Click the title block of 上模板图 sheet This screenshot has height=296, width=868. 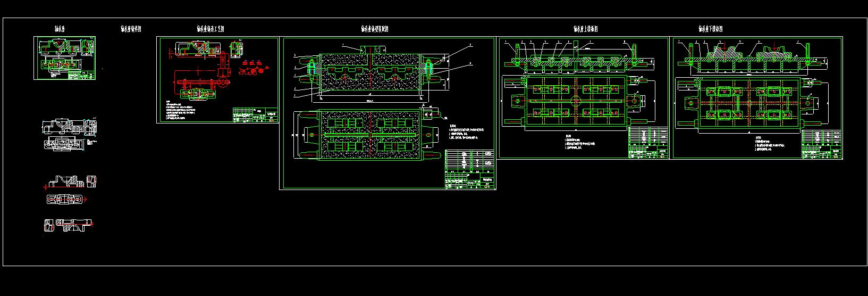click(x=648, y=142)
